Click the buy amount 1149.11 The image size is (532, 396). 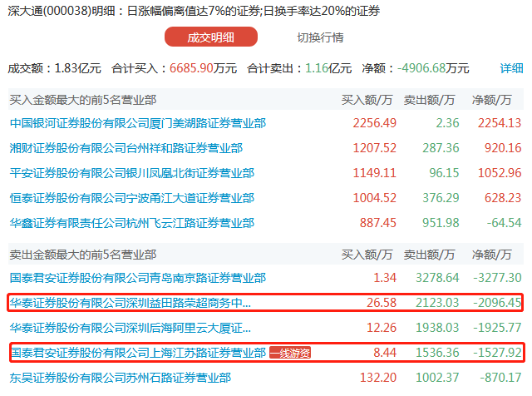pos(375,173)
